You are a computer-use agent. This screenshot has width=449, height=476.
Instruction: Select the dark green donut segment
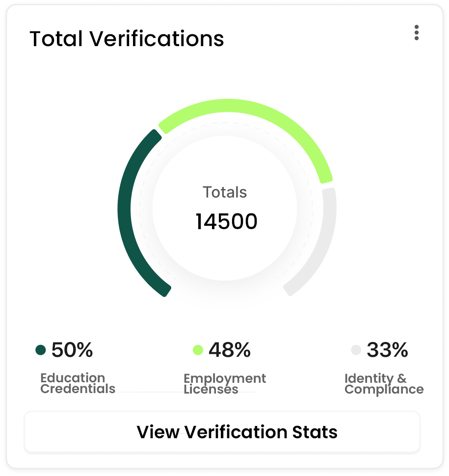tap(125, 211)
